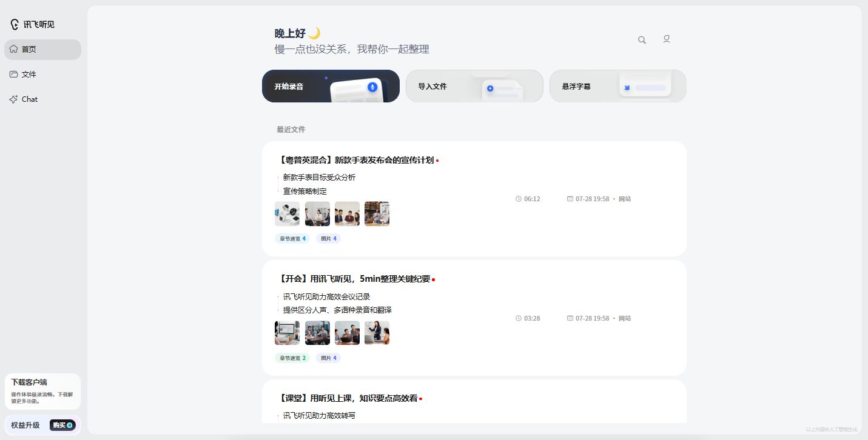Click the arrow icon on 悬浮字幕 card

click(627, 88)
